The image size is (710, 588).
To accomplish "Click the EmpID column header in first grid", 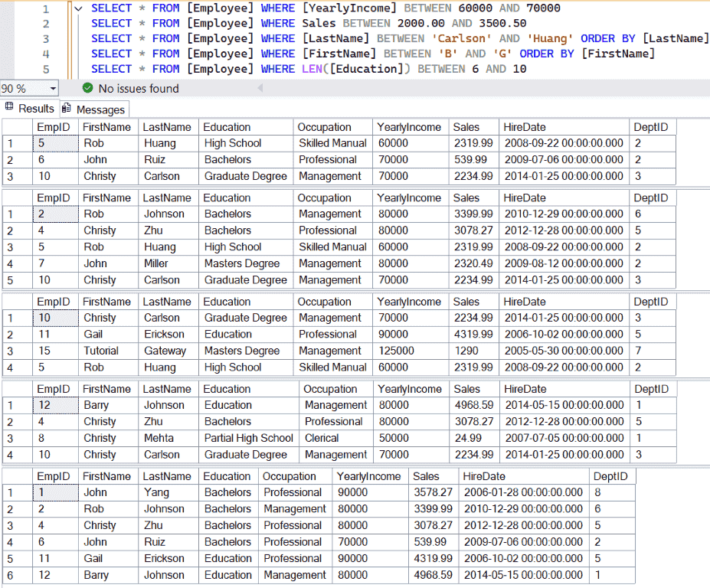I will click(54, 126).
